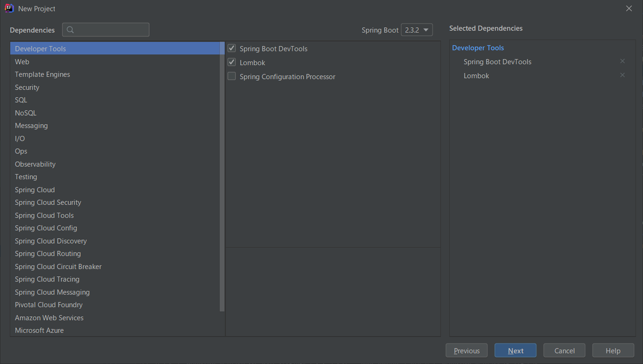Click Developer Tools heading in selected dependencies
This screenshot has width=643, height=364.
(x=478, y=48)
